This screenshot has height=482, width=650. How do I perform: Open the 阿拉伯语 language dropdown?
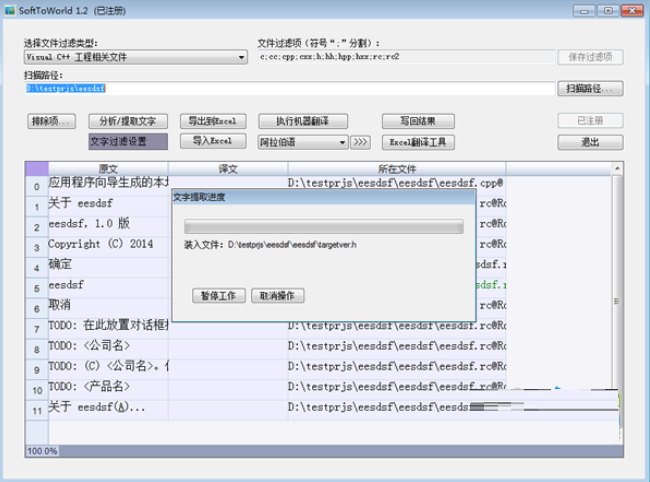pyautogui.click(x=303, y=143)
